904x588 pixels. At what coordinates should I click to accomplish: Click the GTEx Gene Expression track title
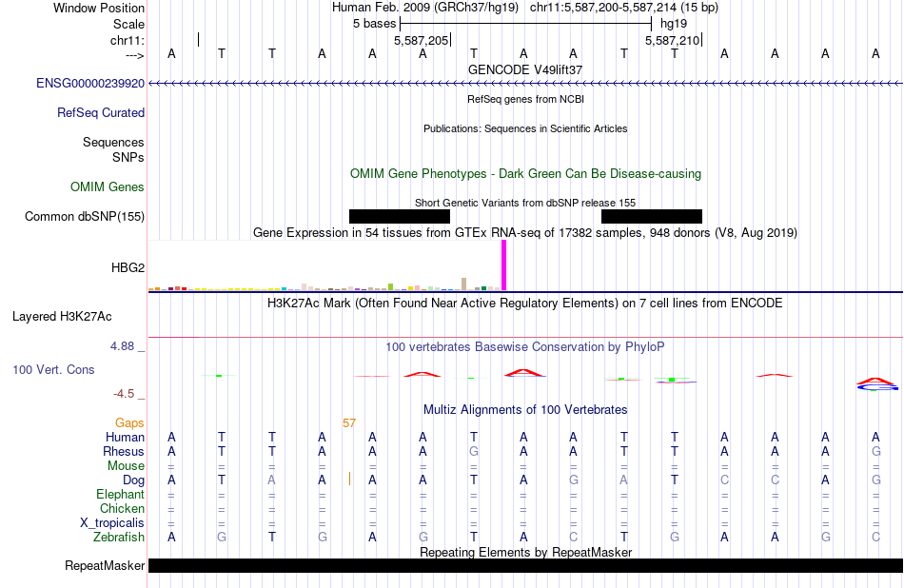click(525, 232)
